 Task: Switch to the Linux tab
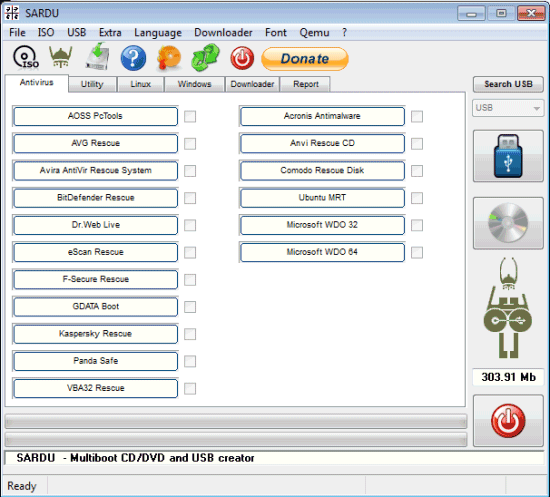[x=140, y=85]
